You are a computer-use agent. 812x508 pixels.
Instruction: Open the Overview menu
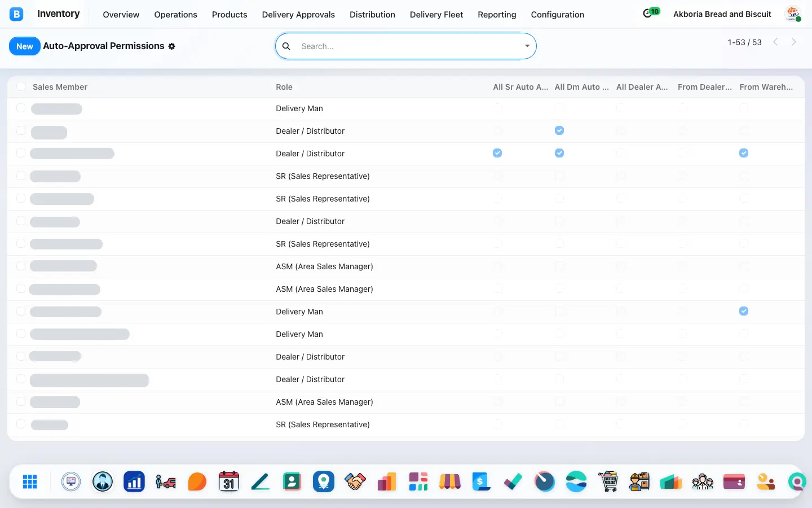tap(121, 15)
